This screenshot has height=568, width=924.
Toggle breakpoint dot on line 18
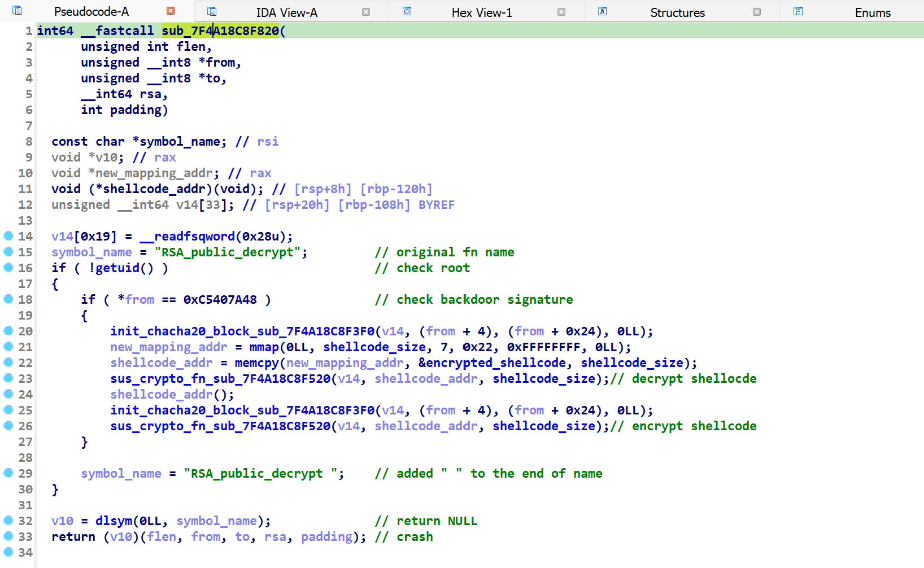(x=8, y=299)
